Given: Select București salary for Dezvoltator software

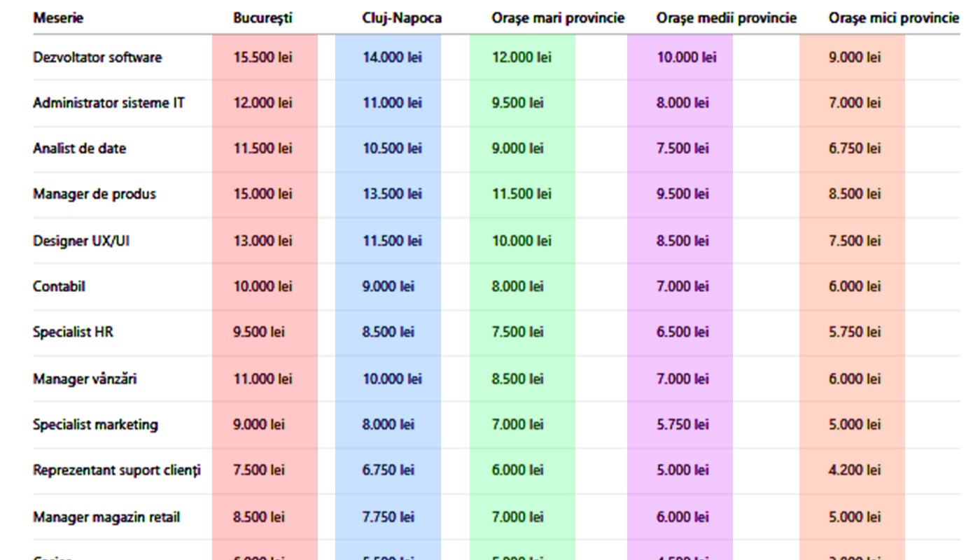Looking at the screenshot, I should click(262, 57).
